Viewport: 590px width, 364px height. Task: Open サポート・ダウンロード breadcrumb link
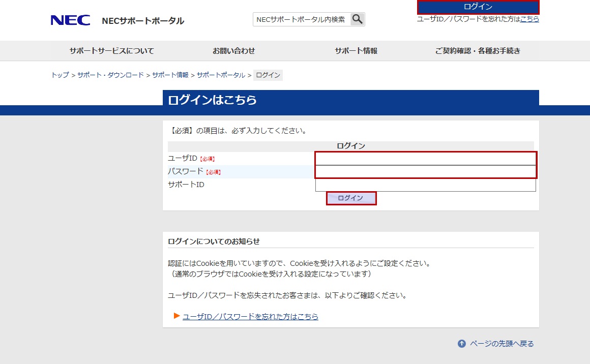(110, 75)
